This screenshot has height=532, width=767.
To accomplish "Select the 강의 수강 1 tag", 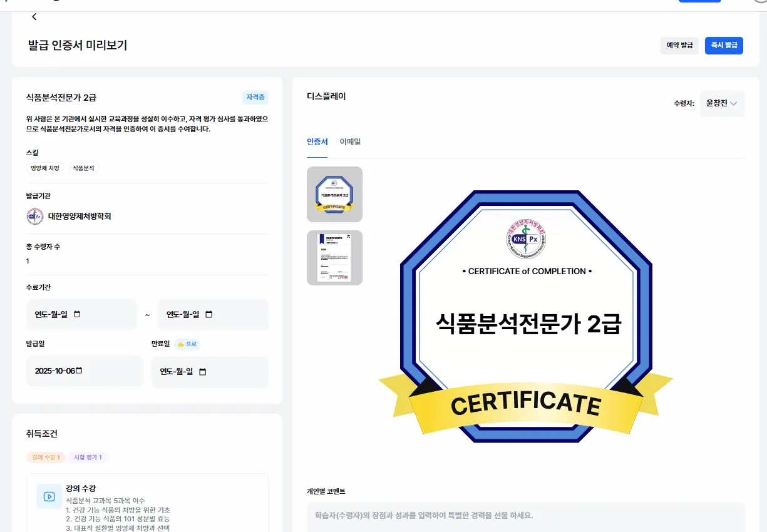I will point(46,458).
